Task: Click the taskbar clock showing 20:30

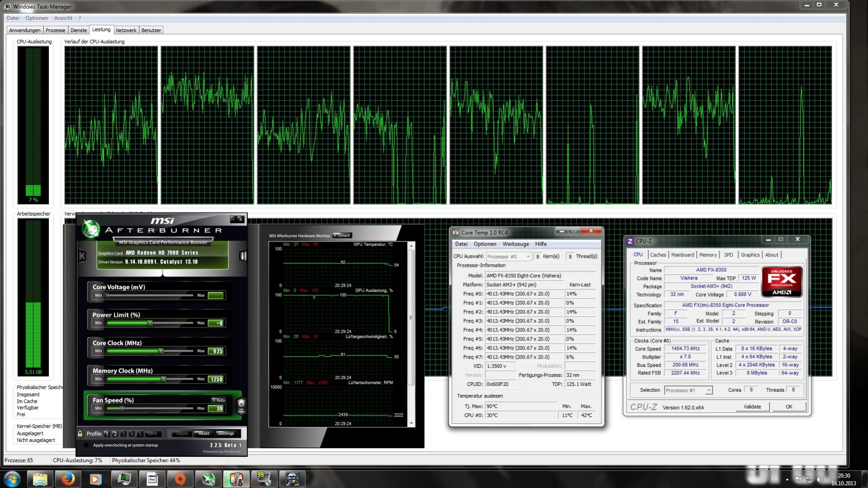Action: 844,479
